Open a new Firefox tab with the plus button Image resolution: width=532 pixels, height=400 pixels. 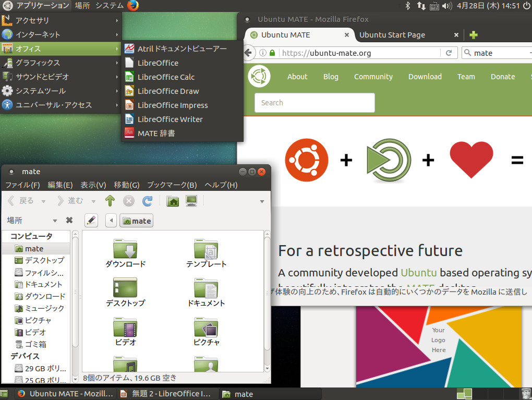point(473,35)
